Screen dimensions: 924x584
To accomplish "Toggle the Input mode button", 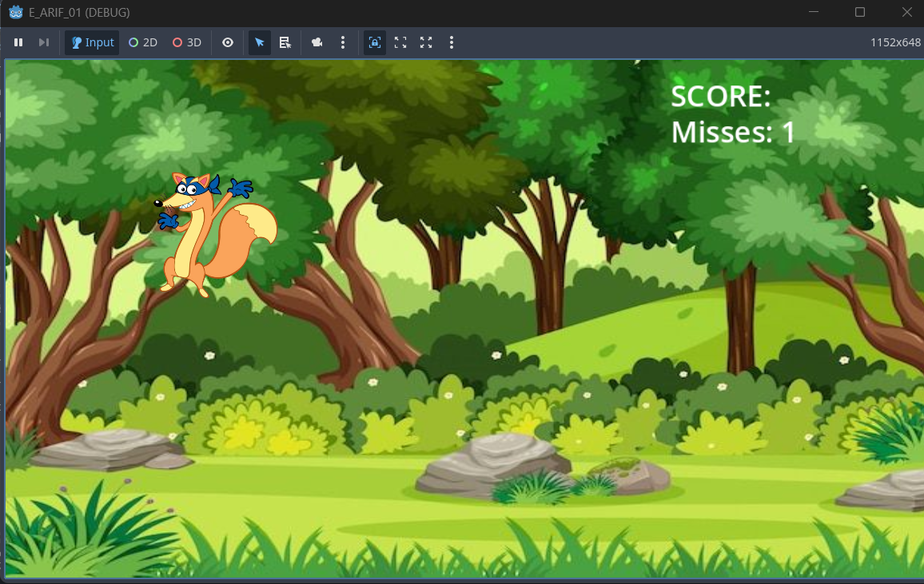I will 92,42.
